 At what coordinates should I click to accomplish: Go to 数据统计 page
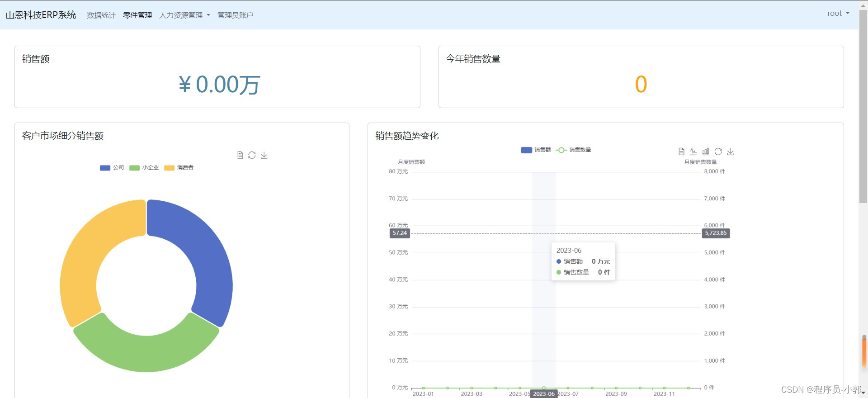click(101, 15)
